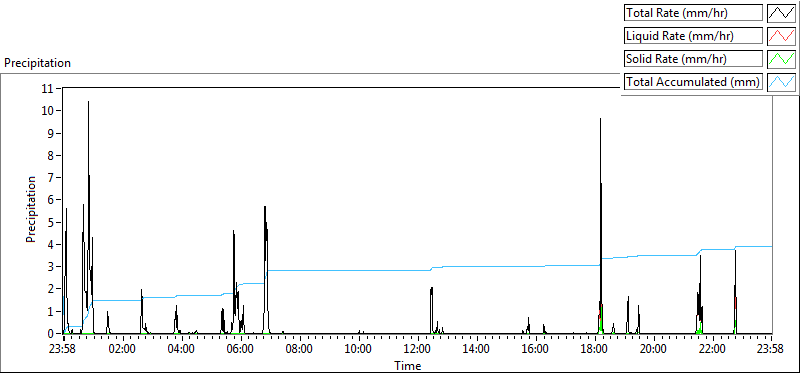Click the ending 23:58 time tick

tap(771, 350)
